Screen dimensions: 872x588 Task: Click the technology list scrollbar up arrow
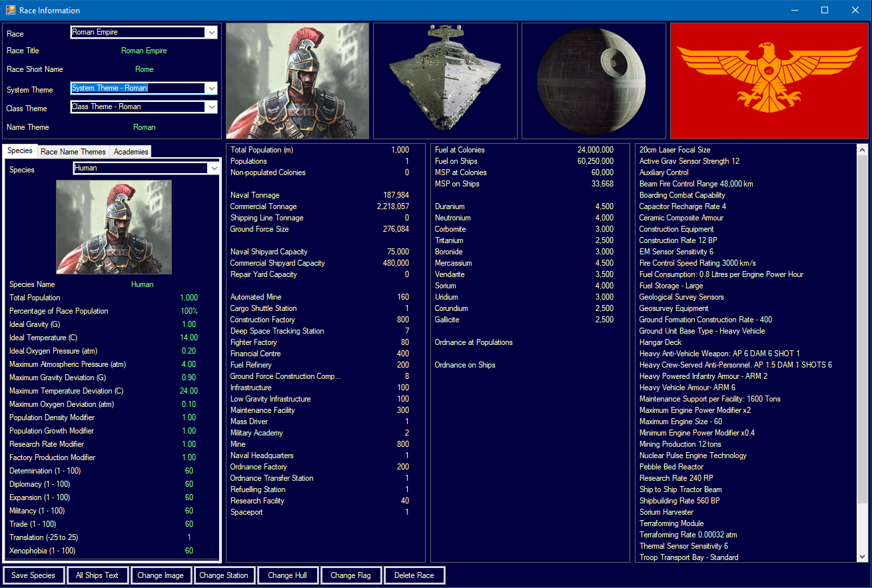(863, 150)
